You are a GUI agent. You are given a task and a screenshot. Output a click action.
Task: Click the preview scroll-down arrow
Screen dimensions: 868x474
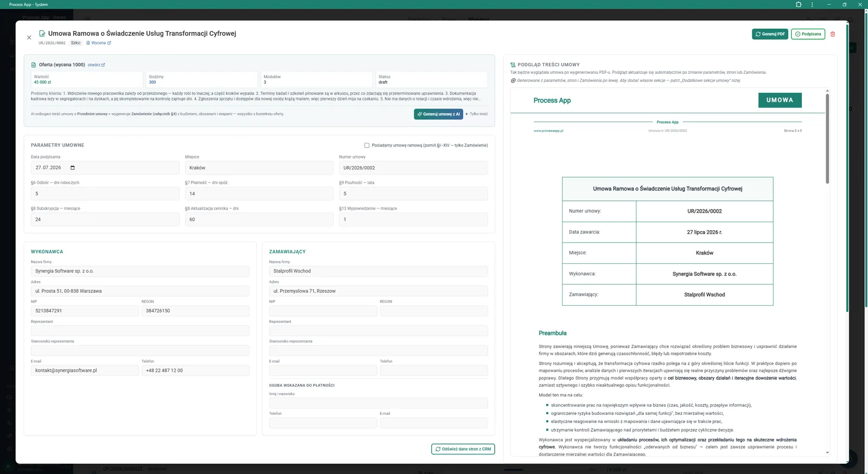(x=827, y=452)
